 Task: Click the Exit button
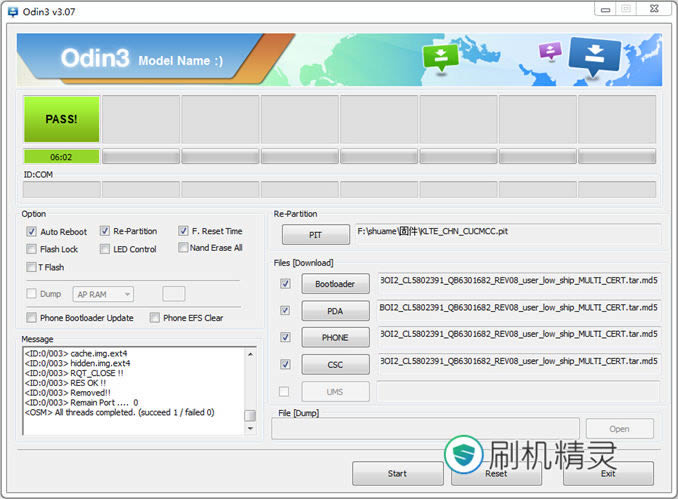click(608, 473)
